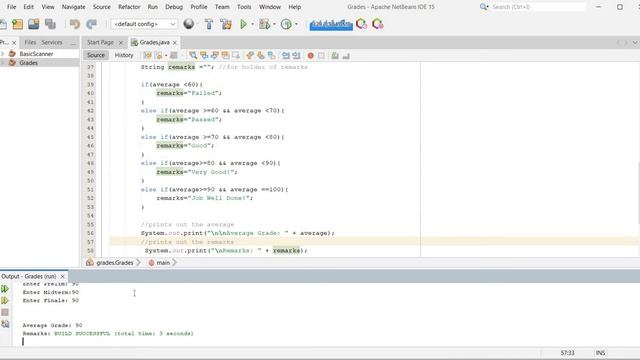
Task: Open the Run Project dropdown arrow
Action: point(252,24)
